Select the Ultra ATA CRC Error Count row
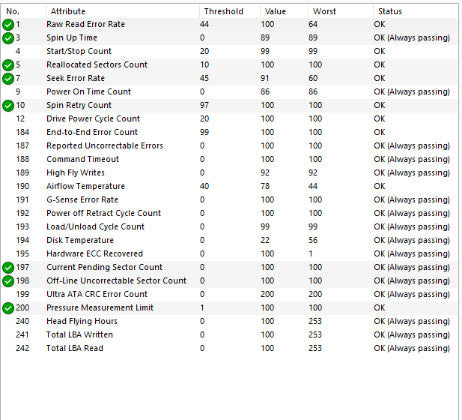 (229, 294)
